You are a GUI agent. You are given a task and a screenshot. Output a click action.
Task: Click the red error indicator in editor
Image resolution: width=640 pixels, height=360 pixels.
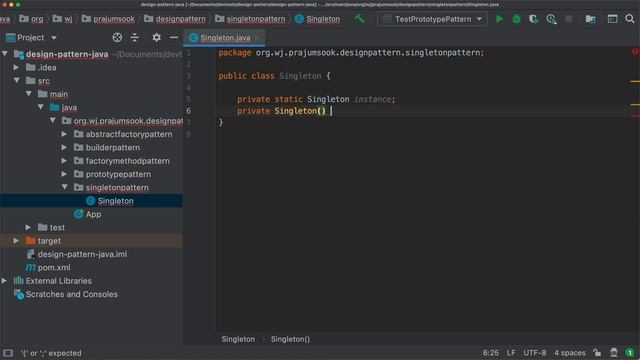coord(635,51)
